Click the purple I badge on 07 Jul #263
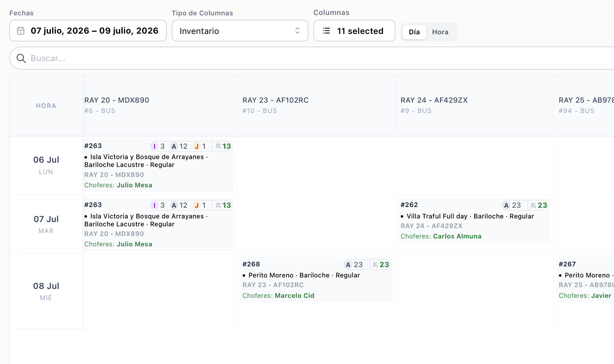The image size is (614, 364). [154, 206]
